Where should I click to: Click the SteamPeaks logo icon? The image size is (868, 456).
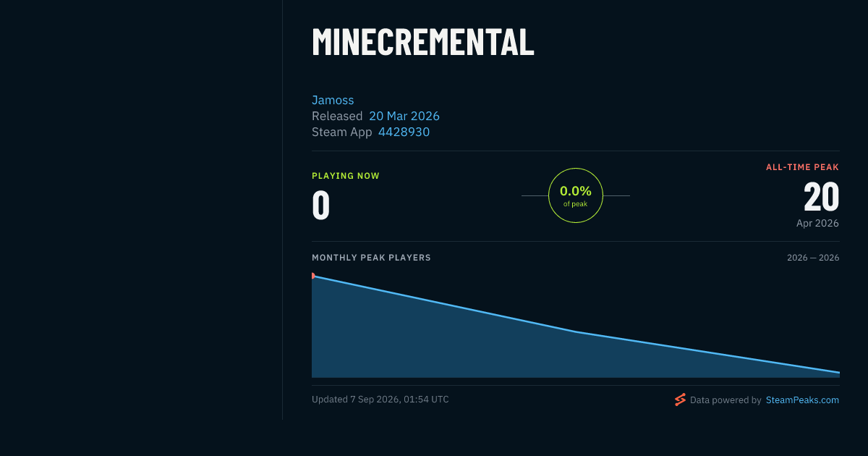pos(680,400)
